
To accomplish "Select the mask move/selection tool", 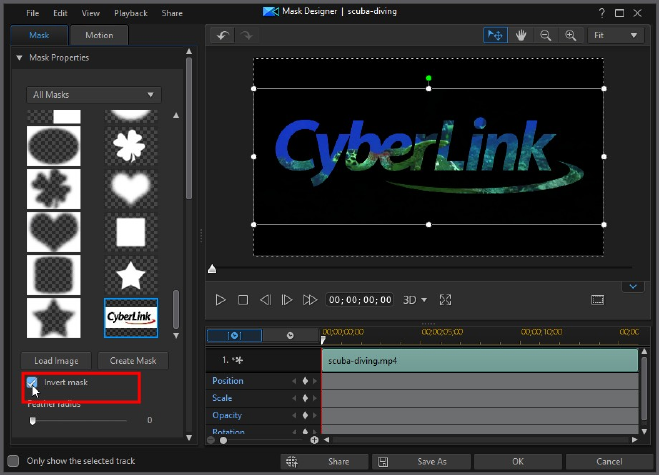I will click(x=496, y=35).
